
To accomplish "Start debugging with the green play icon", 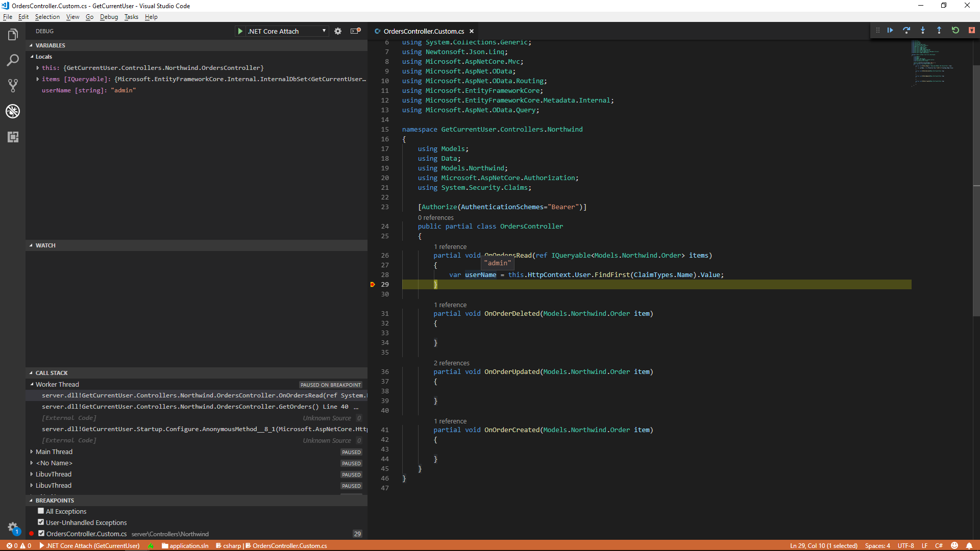I will [x=240, y=31].
